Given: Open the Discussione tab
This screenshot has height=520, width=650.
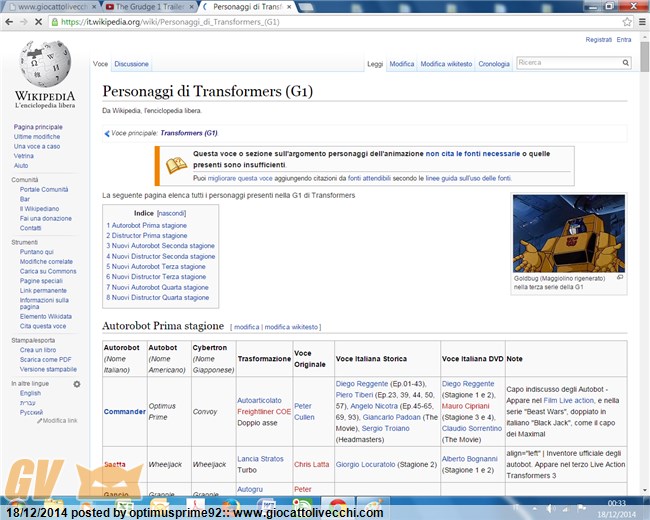Looking at the screenshot, I should (131, 64).
